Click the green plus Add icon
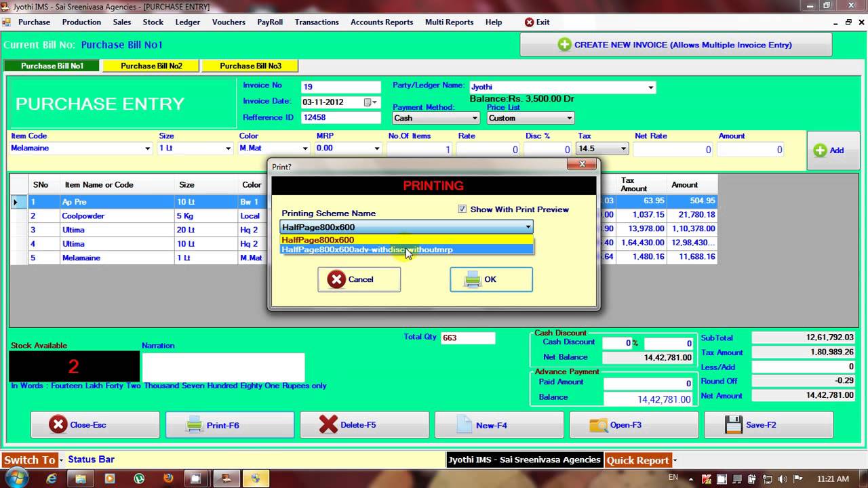The width and height of the screenshot is (868, 488). coord(820,150)
